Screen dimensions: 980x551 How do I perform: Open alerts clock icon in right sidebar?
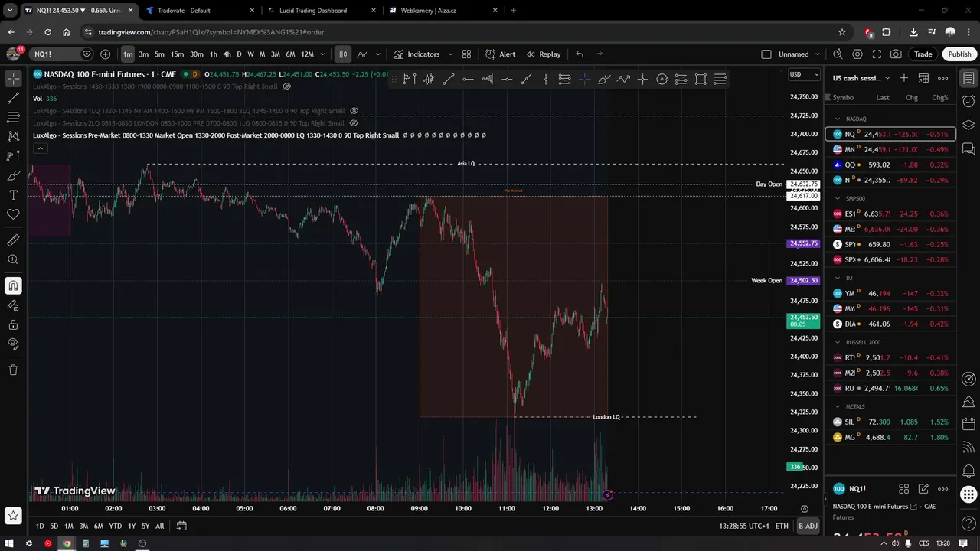[x=969, y=102]
